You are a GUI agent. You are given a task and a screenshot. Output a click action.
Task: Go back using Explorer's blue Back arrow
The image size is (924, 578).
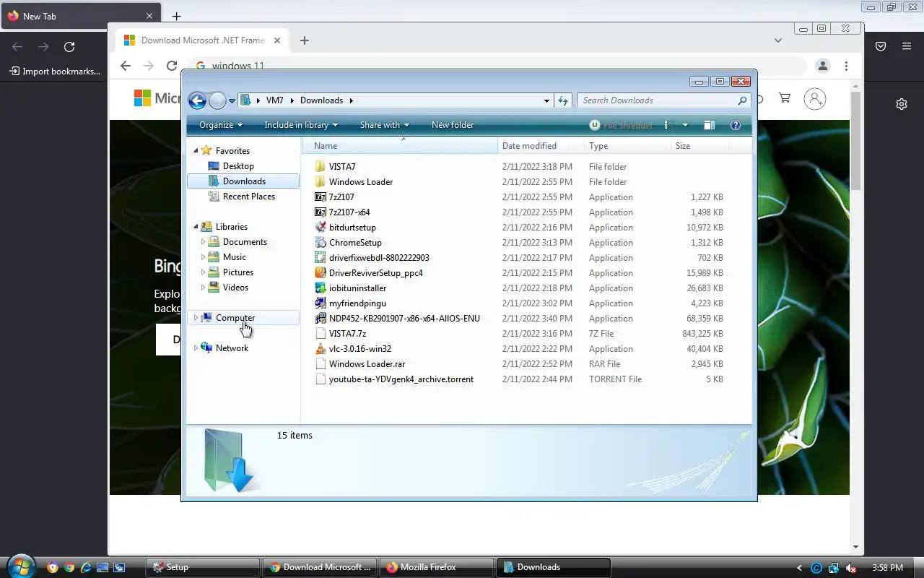[x=197, y=100]
